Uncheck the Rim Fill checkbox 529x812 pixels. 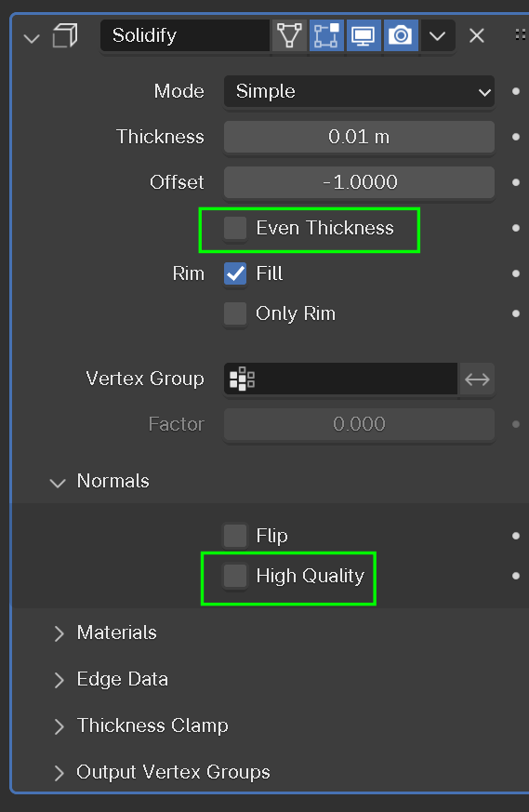point(235,273)
